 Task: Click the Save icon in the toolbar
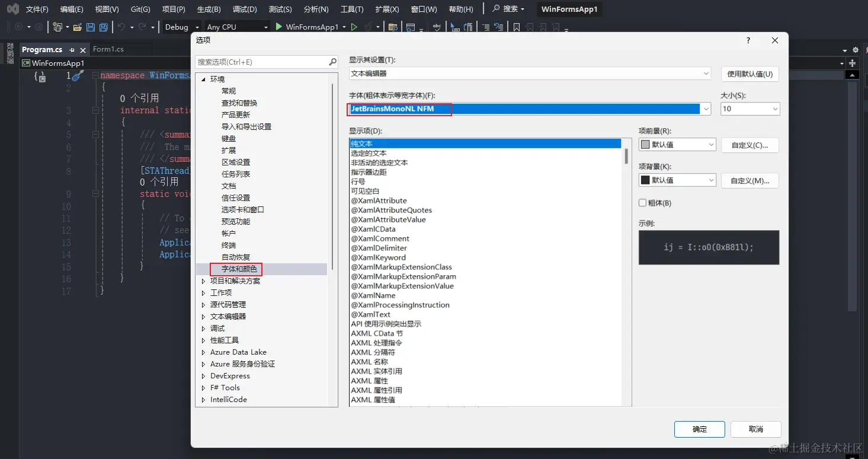click(x=91, y=27)
